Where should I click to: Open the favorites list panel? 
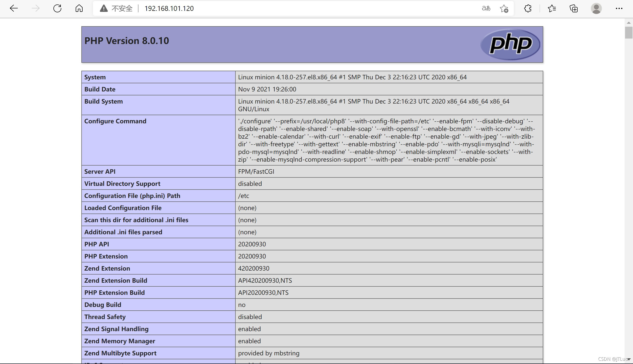tap(552, 8)
